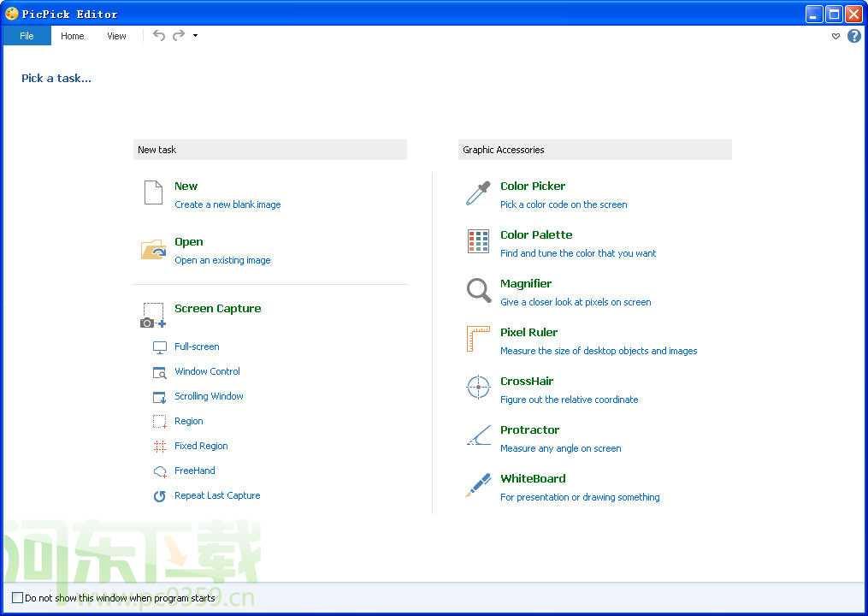This screenshot has width=868, height=616.
Task: Click the WhiteBoard pen icon
Action: 478,485
